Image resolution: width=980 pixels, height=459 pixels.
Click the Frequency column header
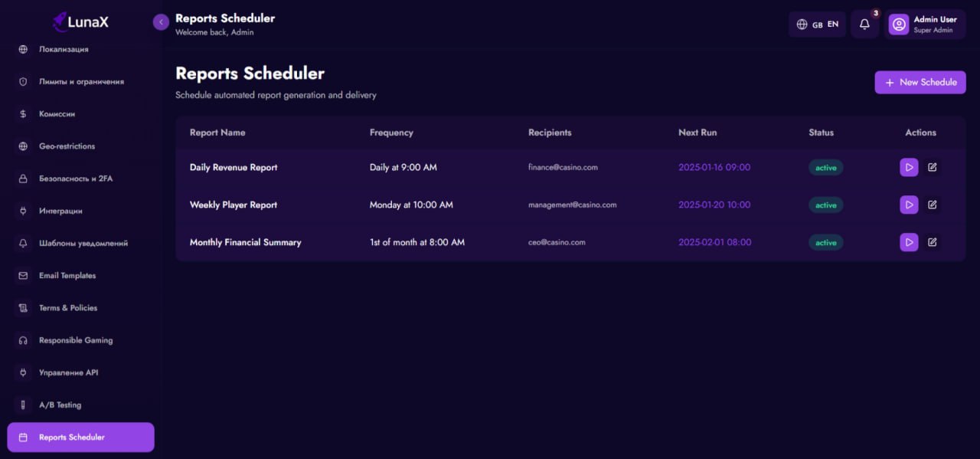[x=391, y=133]
